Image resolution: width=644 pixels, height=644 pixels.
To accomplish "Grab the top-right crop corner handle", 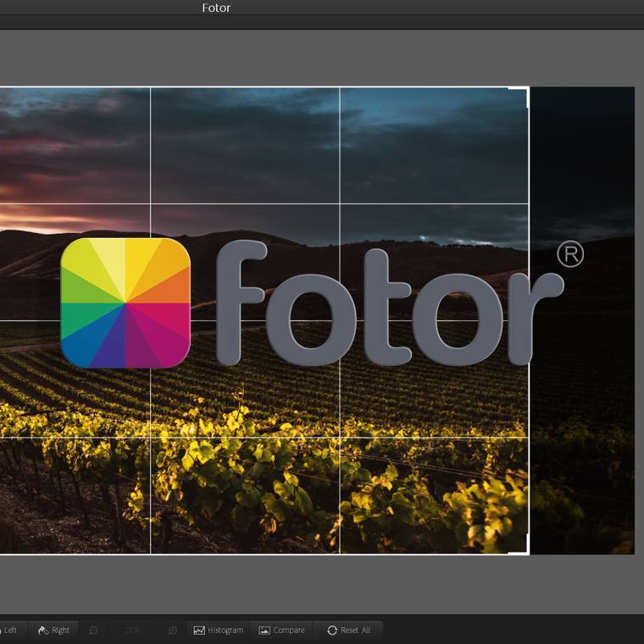I will pos(527,89).
